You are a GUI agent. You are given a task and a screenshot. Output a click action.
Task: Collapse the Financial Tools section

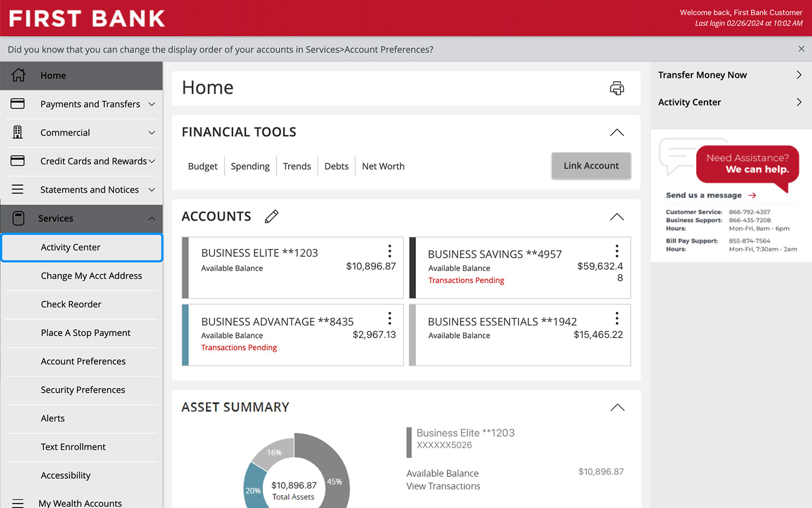pos(617,132)
